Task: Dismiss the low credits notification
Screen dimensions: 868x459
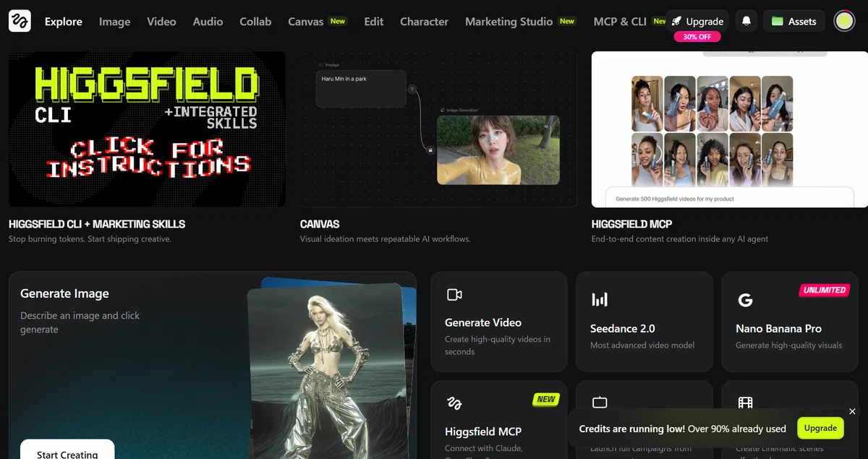Action: pyautogui.click(x=852, y=411)
